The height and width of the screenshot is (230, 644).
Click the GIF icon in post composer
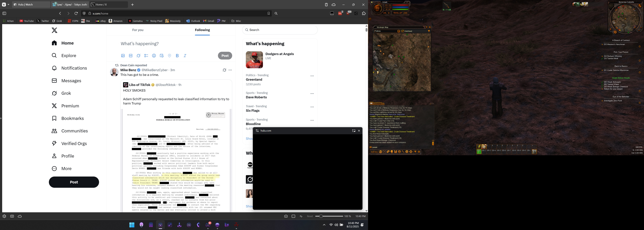click(x=131, y=56)
